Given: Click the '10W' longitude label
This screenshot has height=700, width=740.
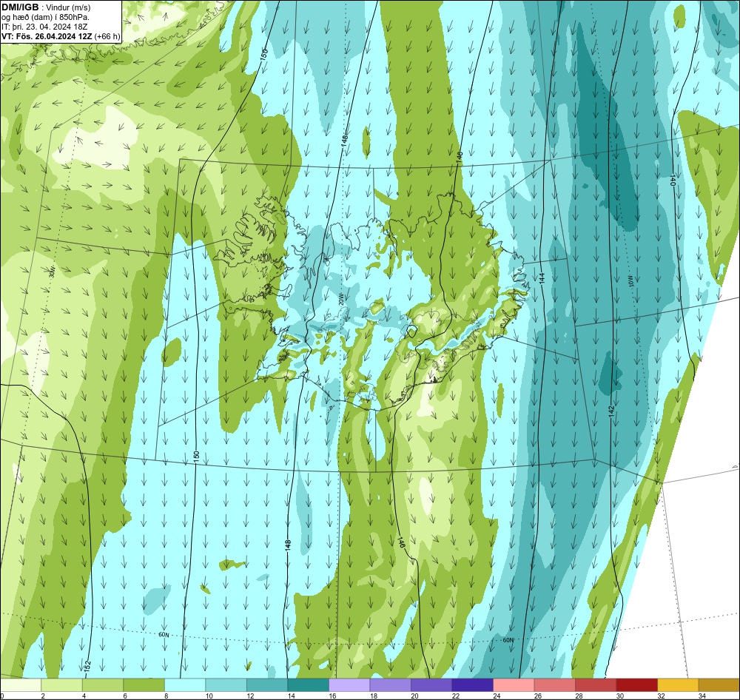Looking at the screenshot, I should coord(631,282).
